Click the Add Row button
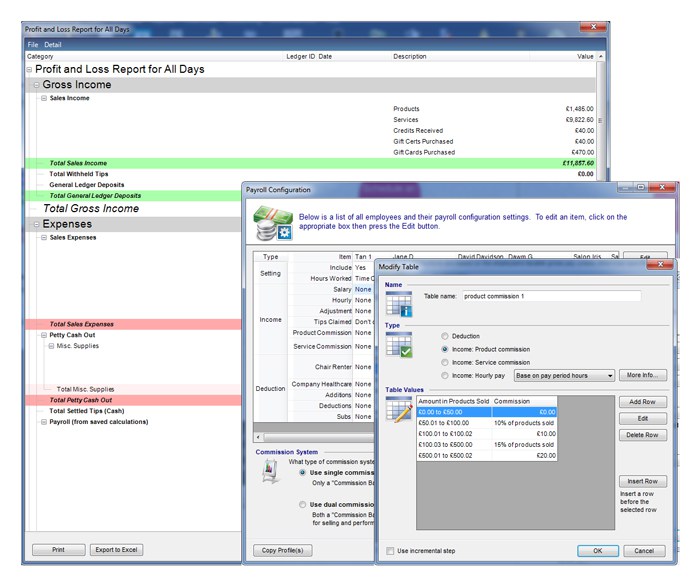 pyautogui.click(x=643, y=401)
